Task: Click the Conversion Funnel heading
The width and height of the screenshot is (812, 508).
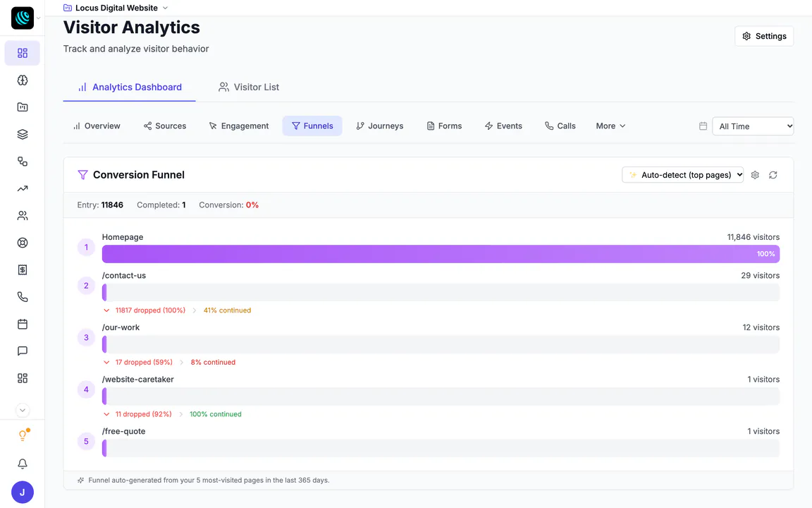Action: (139, 175)
